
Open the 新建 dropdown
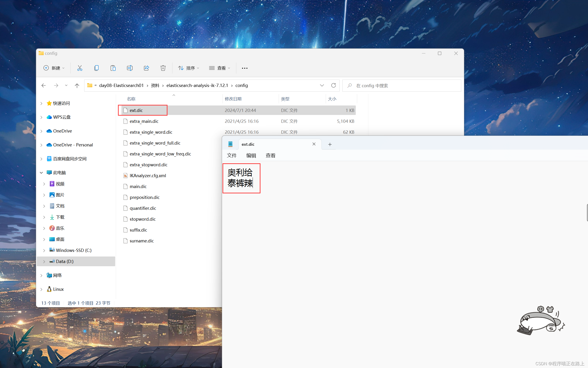coord(54,68)
